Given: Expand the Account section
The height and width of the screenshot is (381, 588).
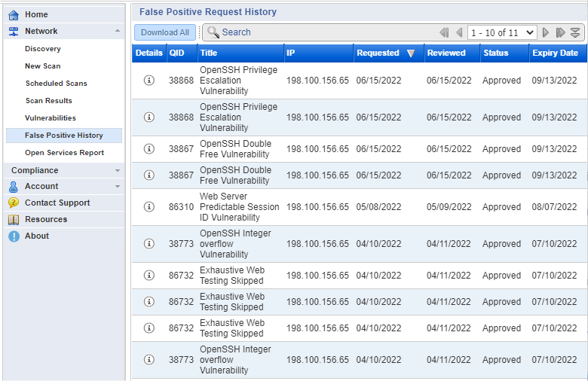Looking at the screenshot, I should tap(117, 187).
